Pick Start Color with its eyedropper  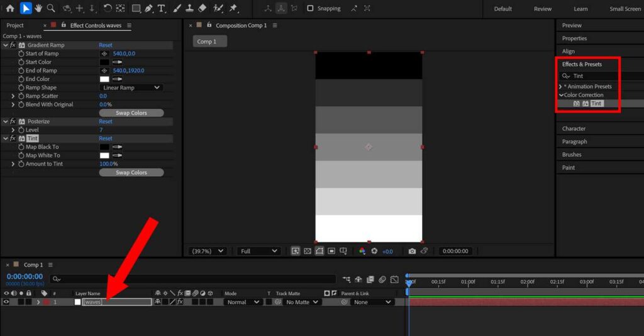tap(118, 62)
